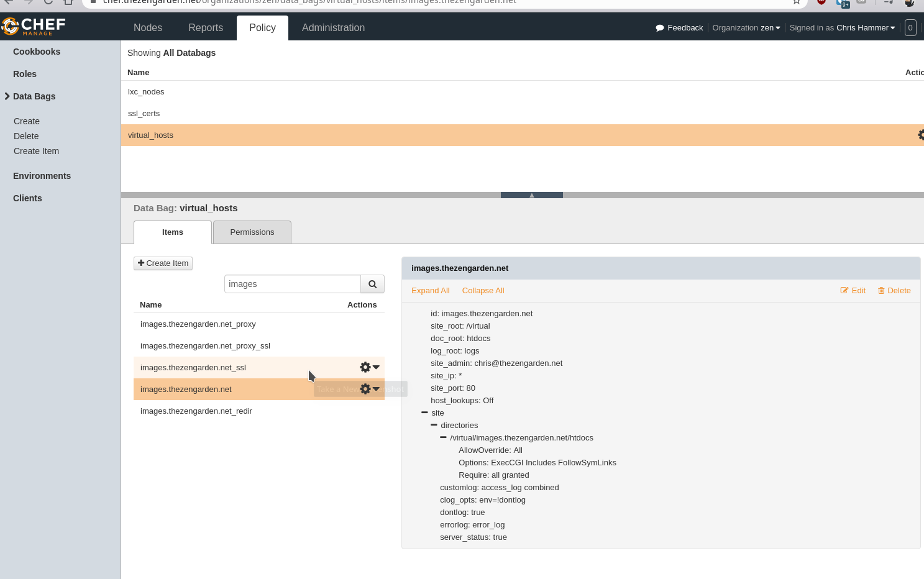Image resolution: width=924 pixels, height=579 pixels.
Task: Click the pane splitter collapse arrow handle
Action: [532, 195]
